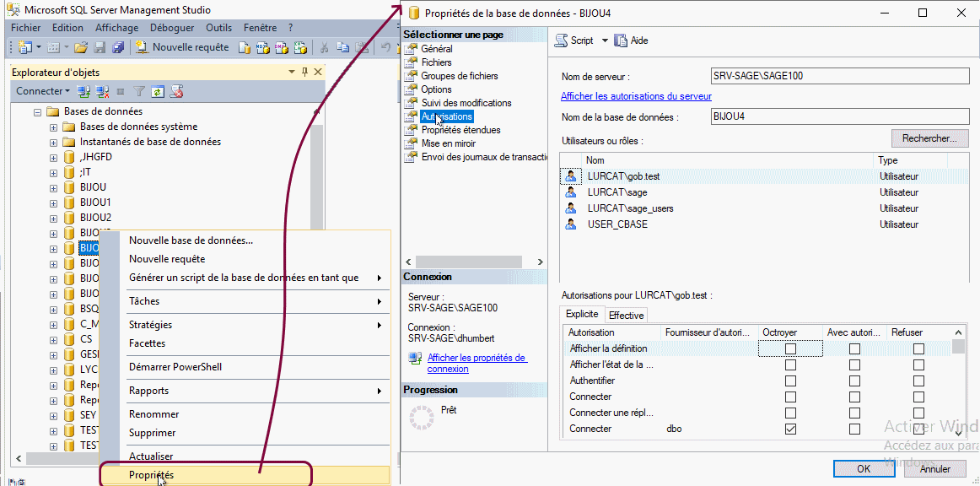Open Aide help in the properties dialog
Screen dimensions: 980x486
click(x=631, y=40)
